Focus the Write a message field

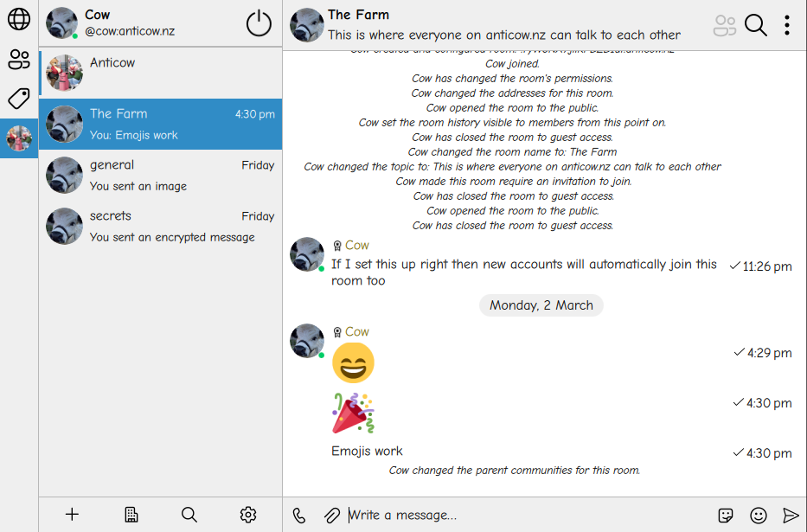pos(530,515)
